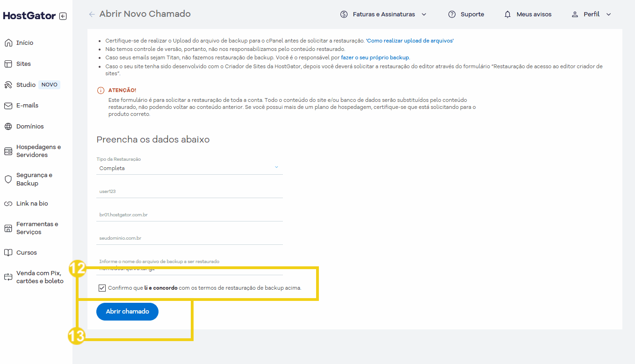Click the Segurança e Backup shield icon
The width and height of the screenshot is (635, 364).
[x=8, y=179]
